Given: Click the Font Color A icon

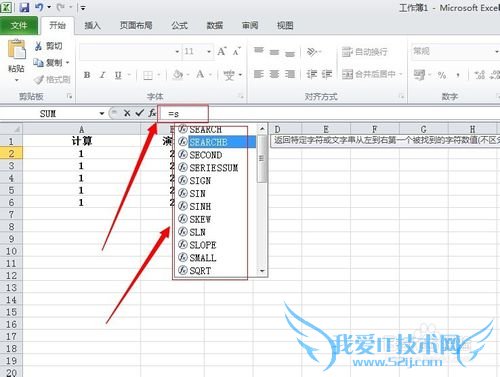Looking at the screenshot, I should pyautogui.click(x=200, y=74).
